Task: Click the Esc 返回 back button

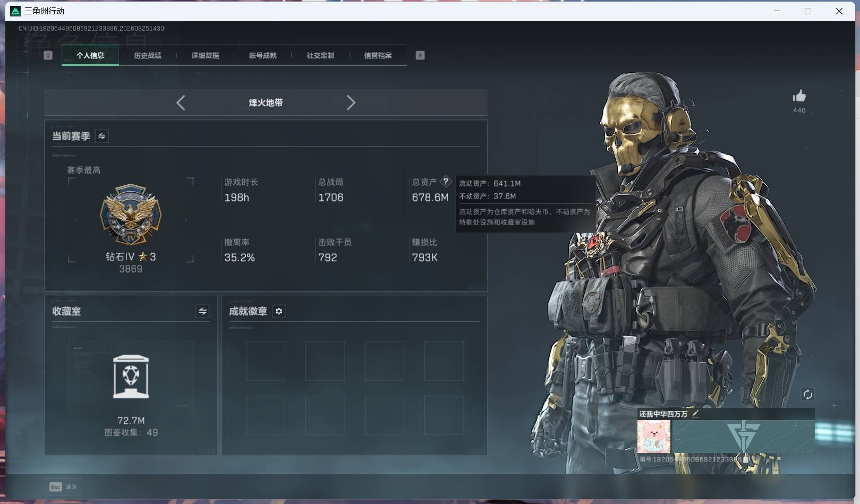Action: pyautogui.click(x=63, y=486)
